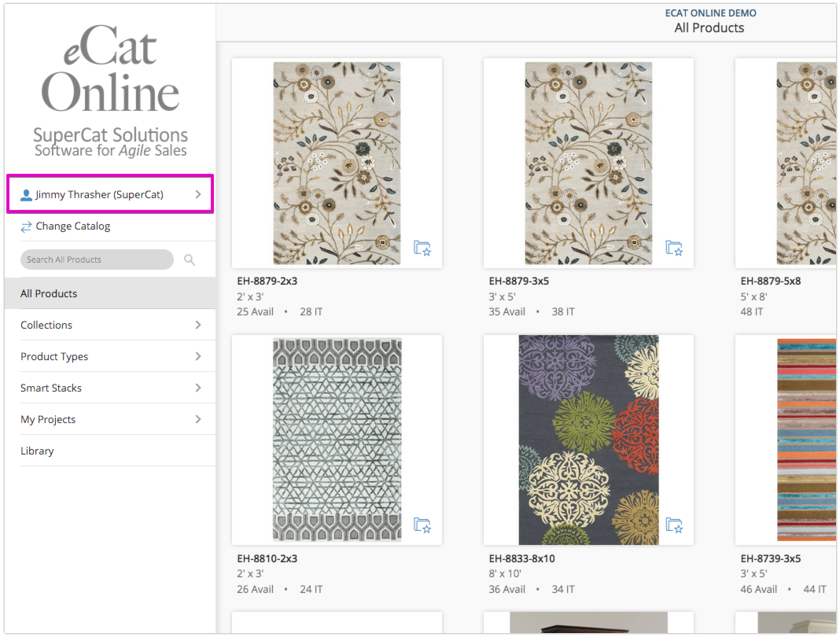Screen dimensions: 840x637
Task: Click the EH-8810-2x3 product name
Action: pyautogui.click(x=267, y=559)
